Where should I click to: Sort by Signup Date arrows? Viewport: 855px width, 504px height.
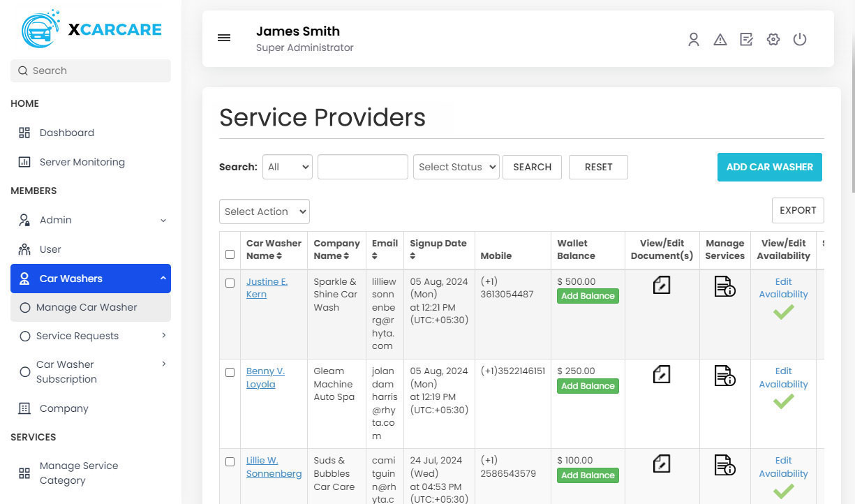[x=412, y=256]
